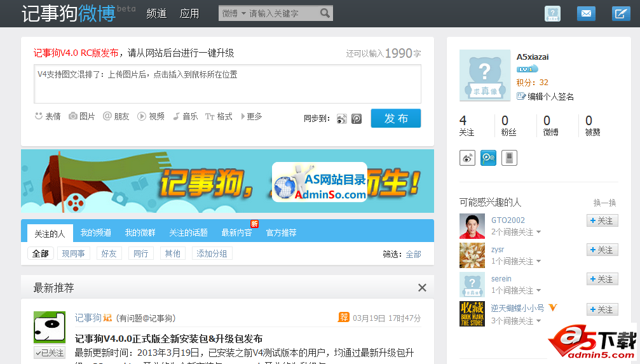Screen dimensions: 640x364
Task: Click the edit signature pencil icon
Action: pyautogui.click(x=521, y=97)
